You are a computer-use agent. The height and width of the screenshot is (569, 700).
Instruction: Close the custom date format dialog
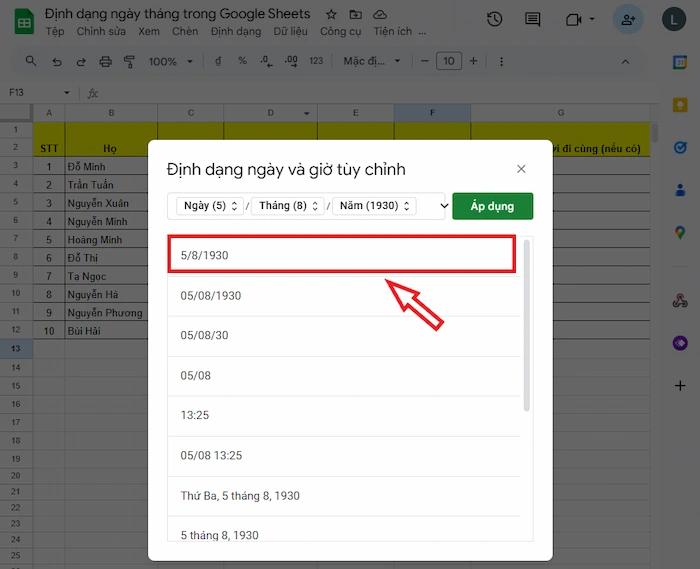tap(521, 170)
